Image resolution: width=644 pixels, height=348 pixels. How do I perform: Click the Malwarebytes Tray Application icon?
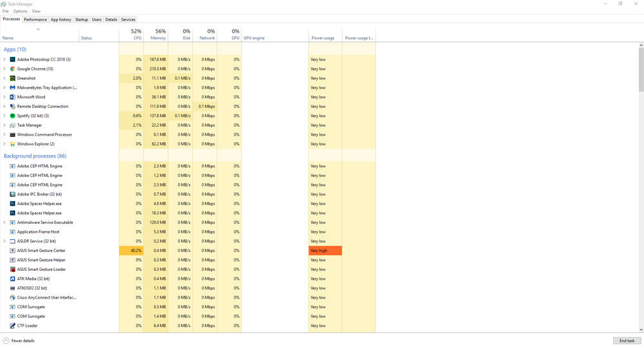click(x=12, y=88)
